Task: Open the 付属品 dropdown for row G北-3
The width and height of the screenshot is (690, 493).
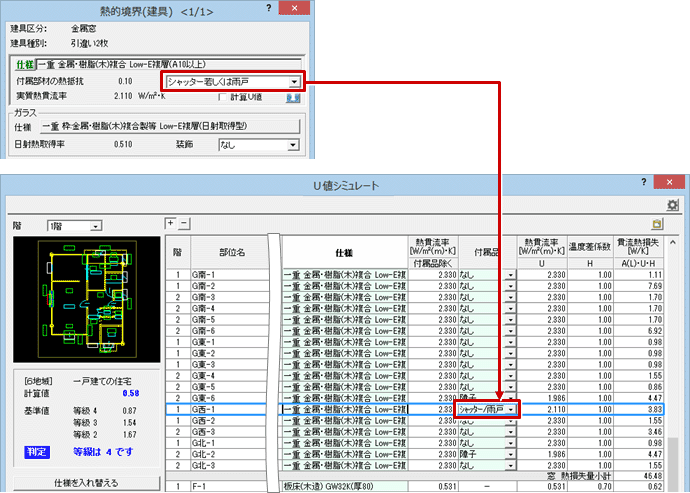Action: tap(510, 465)
